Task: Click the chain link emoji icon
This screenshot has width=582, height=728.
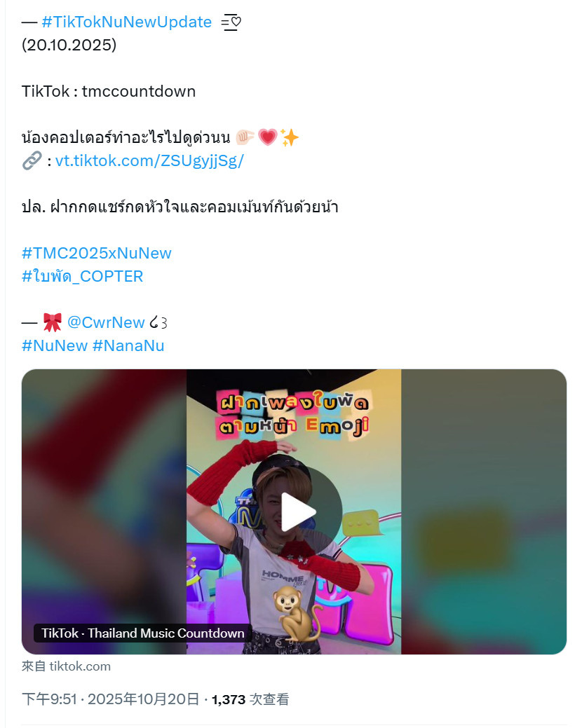Action: tap(32, 160)
